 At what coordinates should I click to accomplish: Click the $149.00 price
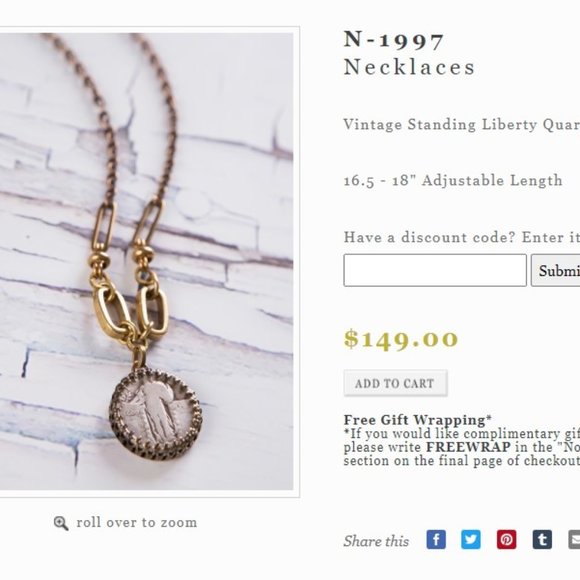coord(401,339)
